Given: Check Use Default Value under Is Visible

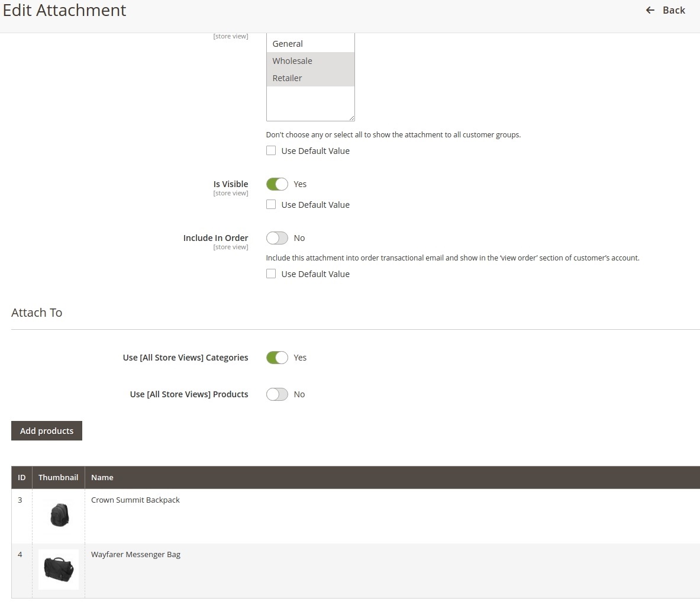Looking at the screenshot, I should click(x=271, y=204).
